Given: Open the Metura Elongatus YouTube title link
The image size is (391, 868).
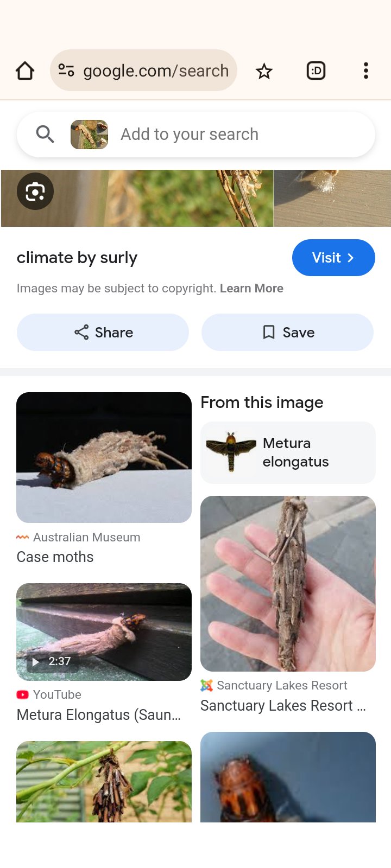Looking at the screenshot, I should pos(99,715).
